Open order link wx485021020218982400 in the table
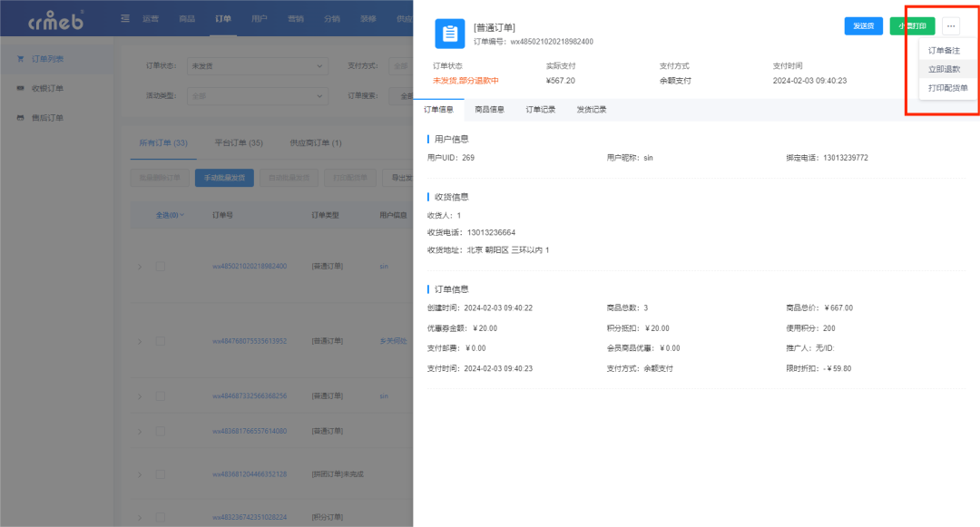The width and height of the screenshot is (980, 527). tap(250, 267)
